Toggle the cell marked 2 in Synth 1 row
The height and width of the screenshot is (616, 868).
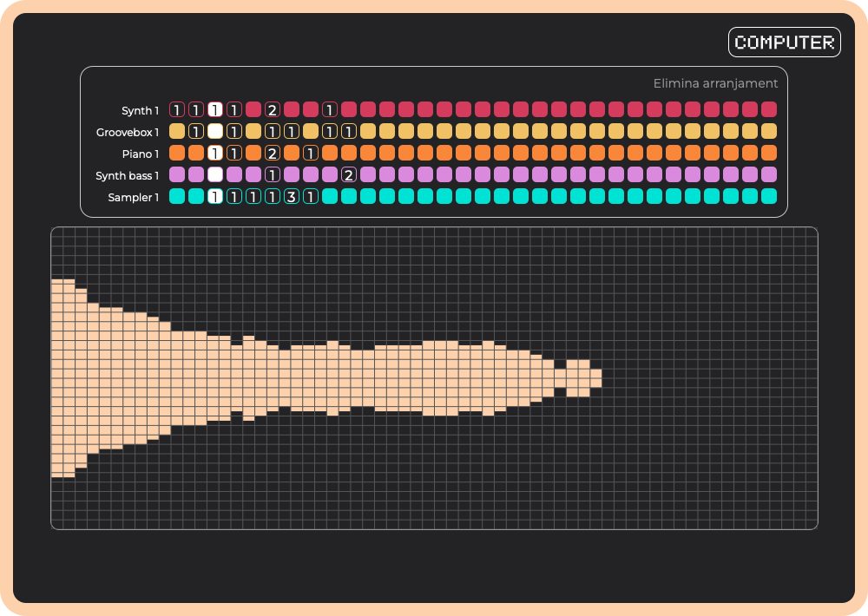[x=273, y=110]
